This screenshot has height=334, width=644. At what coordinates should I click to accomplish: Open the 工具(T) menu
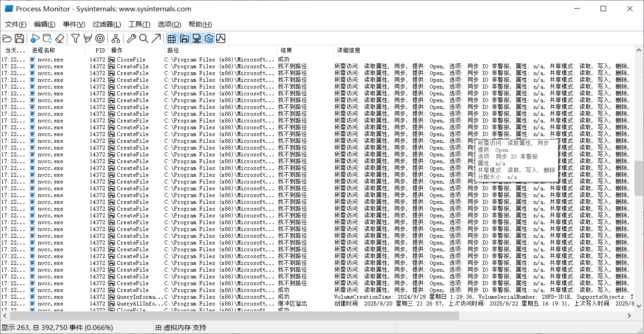click(139, 24)
